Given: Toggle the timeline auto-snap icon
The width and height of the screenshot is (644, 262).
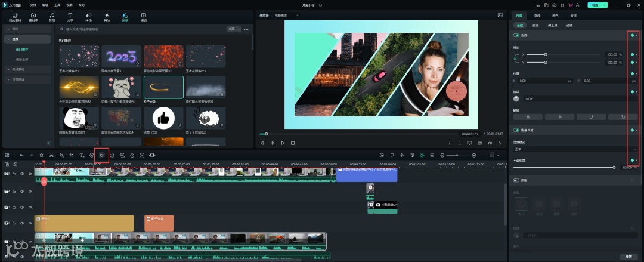Looking at the screenshot, I should (422, 155).
